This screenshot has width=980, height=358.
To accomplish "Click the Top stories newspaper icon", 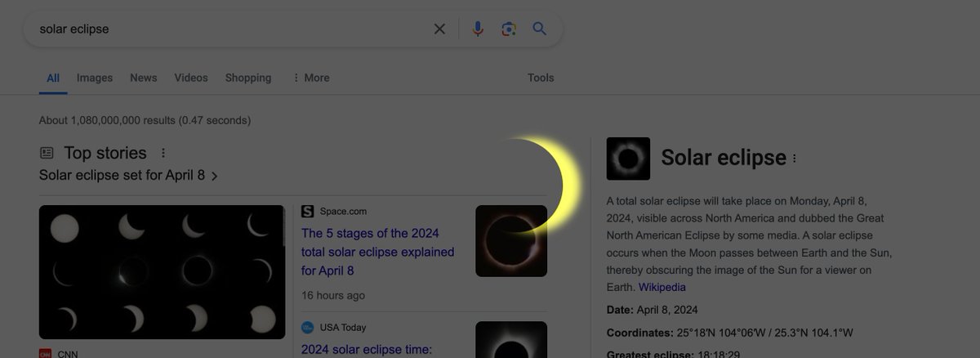I will pyautogui.click(x=47, y=153).
